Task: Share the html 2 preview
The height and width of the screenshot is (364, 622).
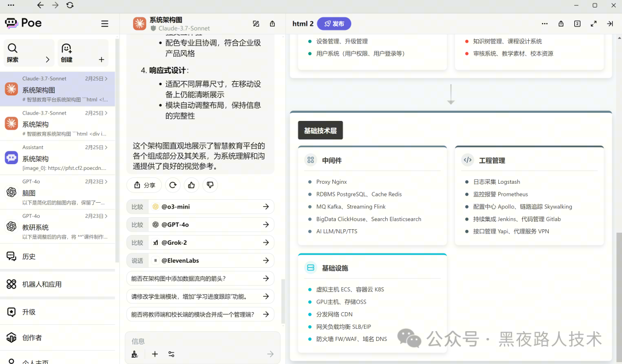Action: pos(561,24)
